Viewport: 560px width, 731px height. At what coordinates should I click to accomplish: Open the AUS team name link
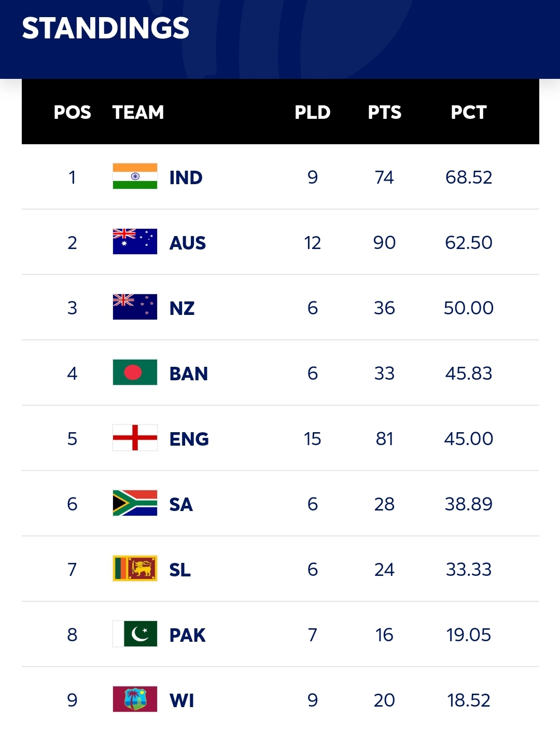[x=188, y=243]
